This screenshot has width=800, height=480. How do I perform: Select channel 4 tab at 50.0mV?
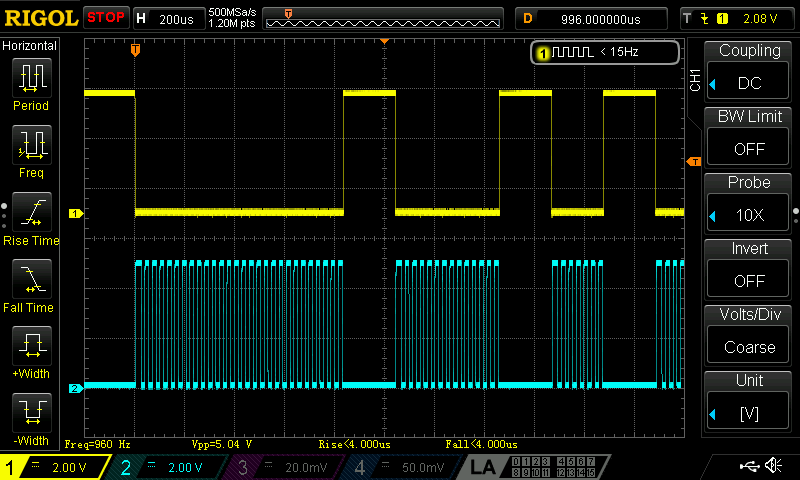pos(403,467)
